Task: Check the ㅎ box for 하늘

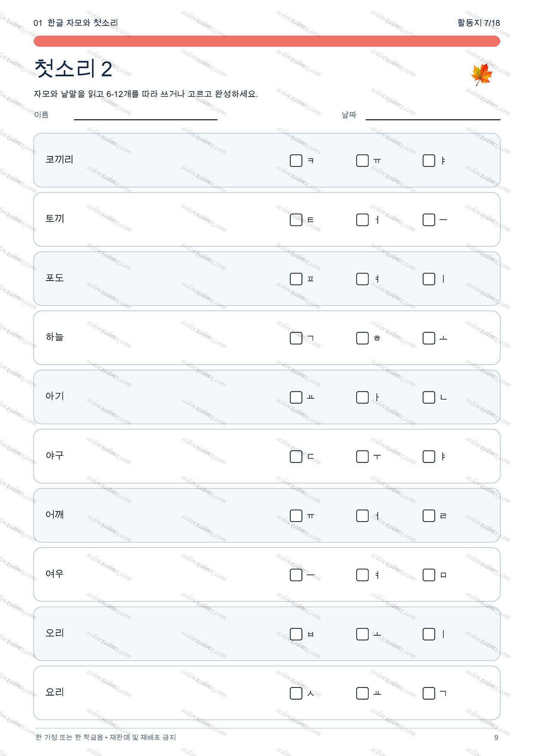Action: (362, 338)
